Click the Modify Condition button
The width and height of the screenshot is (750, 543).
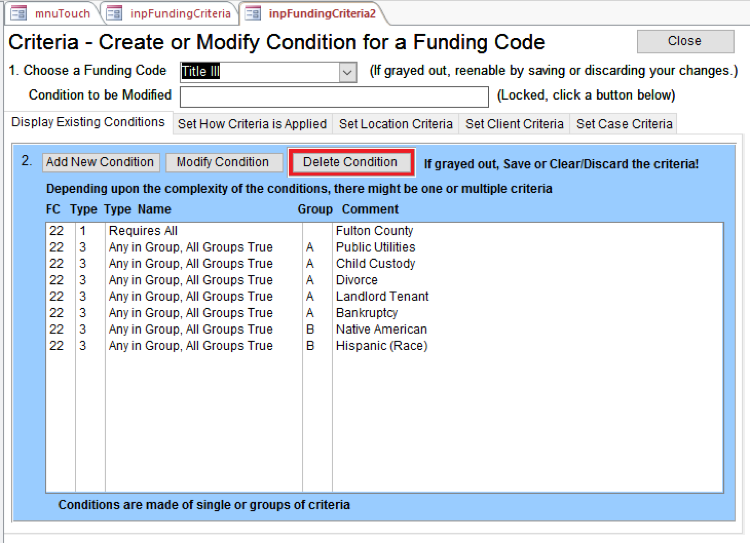(223, 162)
